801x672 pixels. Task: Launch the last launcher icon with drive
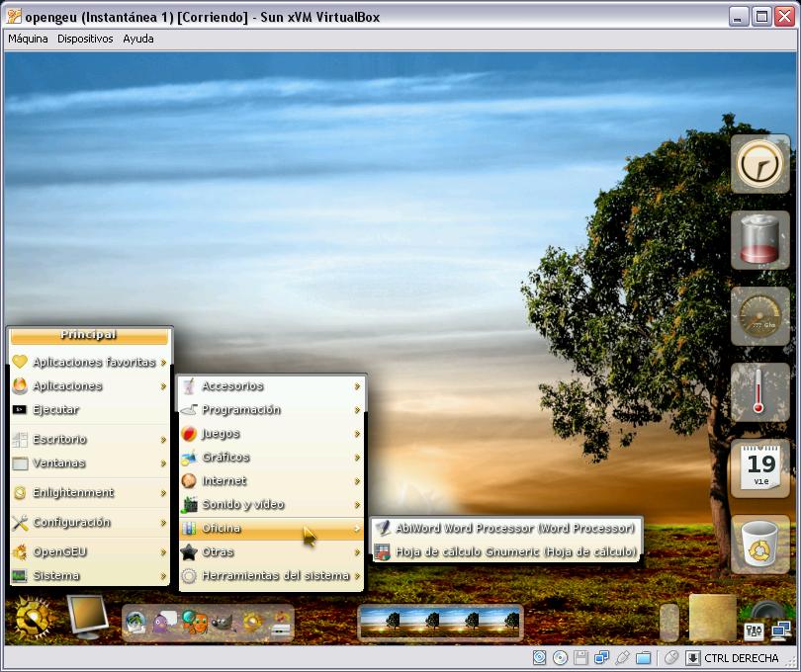pyautogui.click(x=280, y=624)
